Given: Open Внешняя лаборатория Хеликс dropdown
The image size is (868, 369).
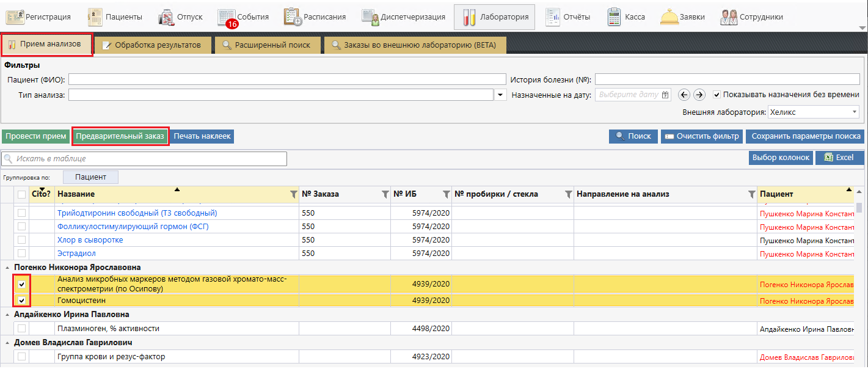Looking at the screenshot, I should [x=855, y=112].
